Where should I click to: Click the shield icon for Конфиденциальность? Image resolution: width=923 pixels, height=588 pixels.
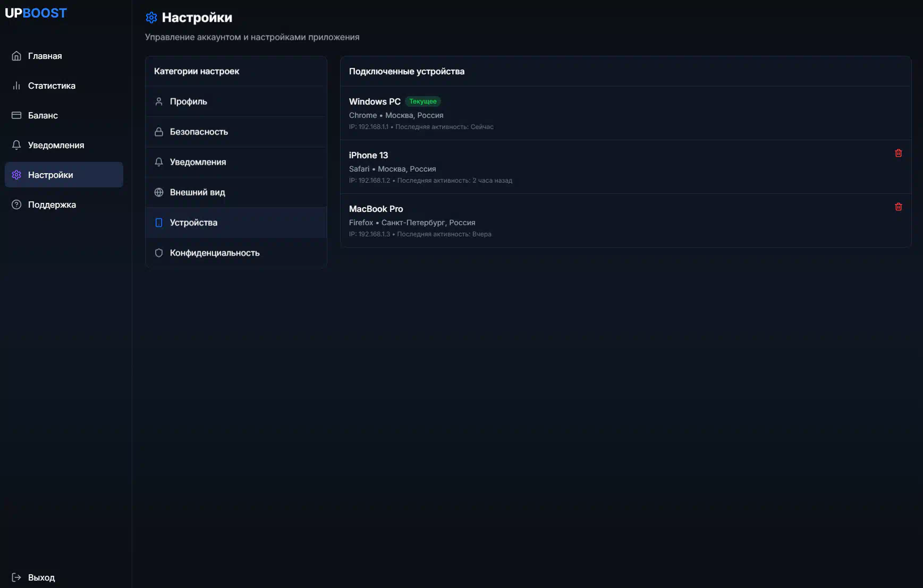158,253
